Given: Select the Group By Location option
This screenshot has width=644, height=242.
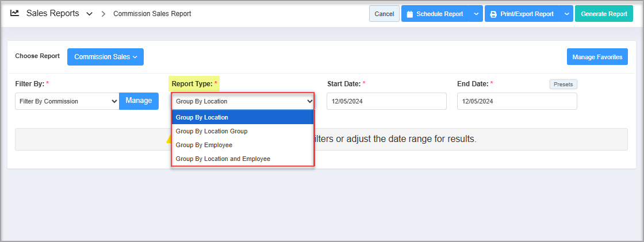Looking at the screenshot, I should tap(243, 117).
